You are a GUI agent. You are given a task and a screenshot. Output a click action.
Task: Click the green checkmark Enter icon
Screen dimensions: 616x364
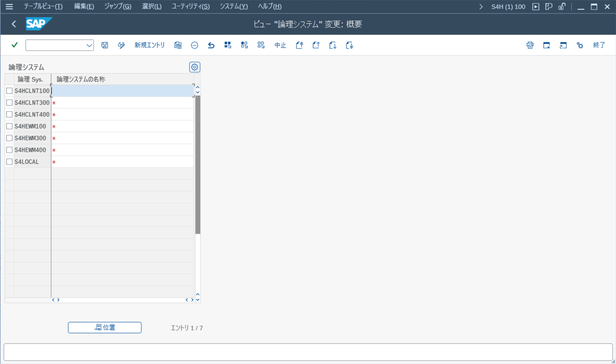click(14, 45)
